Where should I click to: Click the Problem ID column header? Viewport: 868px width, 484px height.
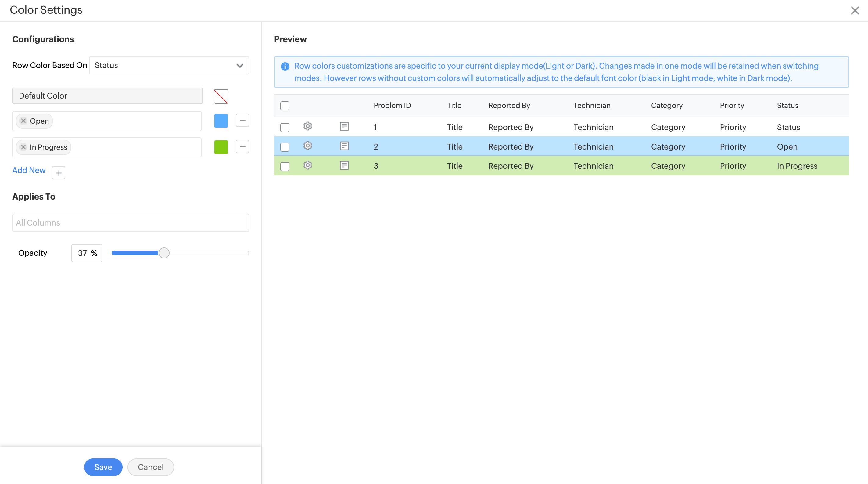(x=392, y=106)
